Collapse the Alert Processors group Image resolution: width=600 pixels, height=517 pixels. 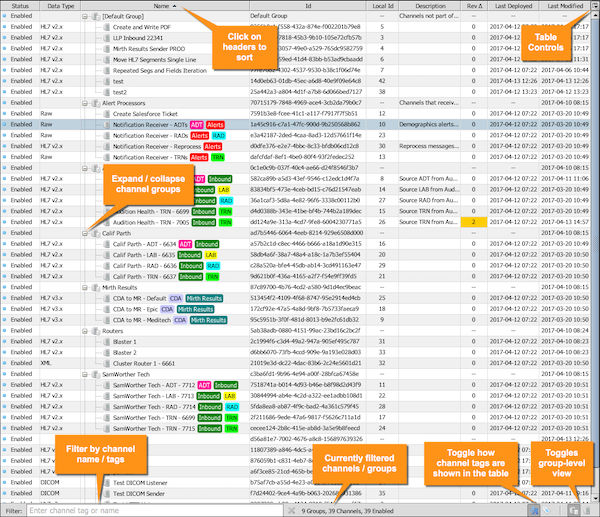pyautogui.click(x=84, y=103)
